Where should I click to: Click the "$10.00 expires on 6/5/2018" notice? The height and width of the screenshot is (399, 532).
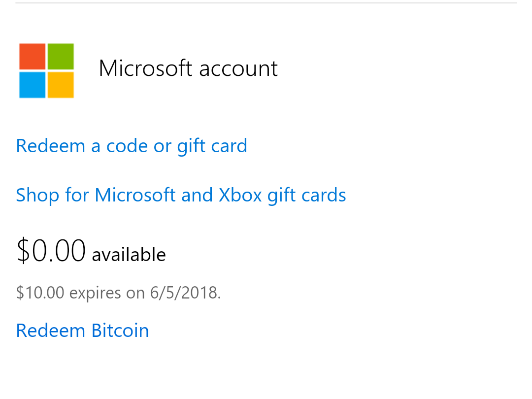point(118,293)
